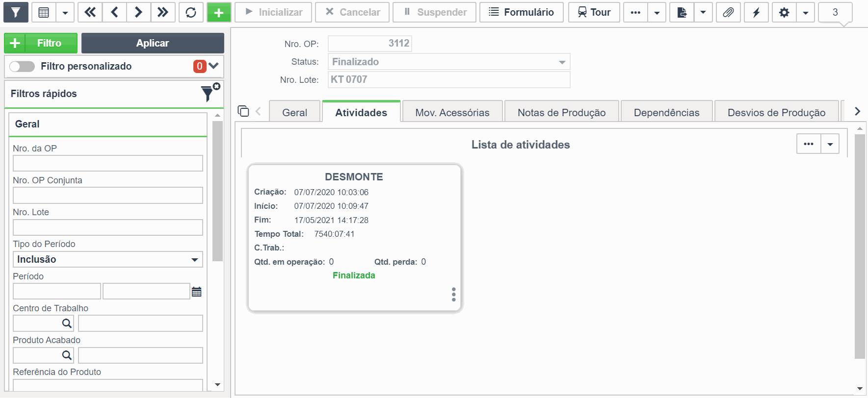Viewport: 868px width, 398px height.
Task: Open attachments paperclip icon
Action: (728, 12)
